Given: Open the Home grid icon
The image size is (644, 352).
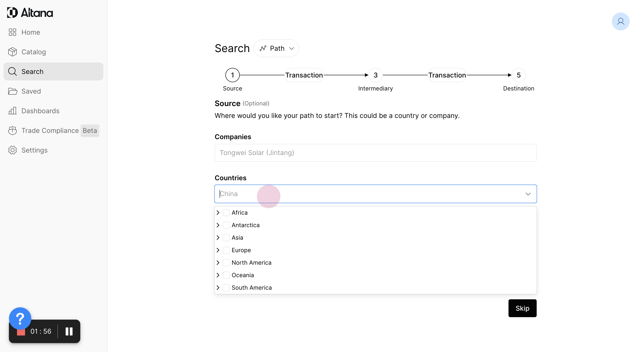Looking at the screenshot, I should [12, 32].
